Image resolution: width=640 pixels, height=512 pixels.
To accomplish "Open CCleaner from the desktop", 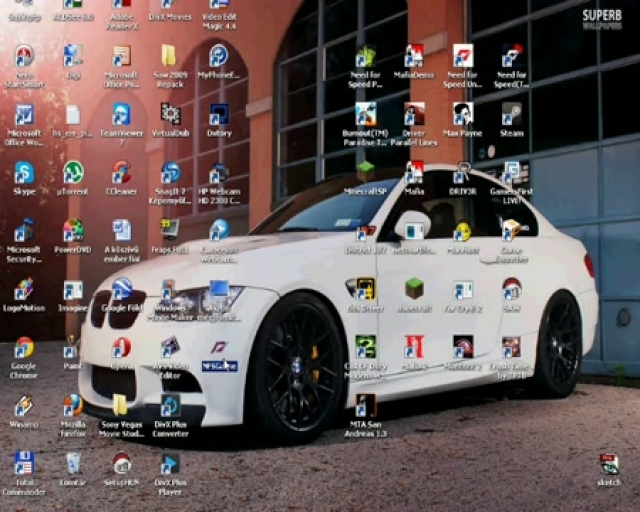I will point(121,173).
